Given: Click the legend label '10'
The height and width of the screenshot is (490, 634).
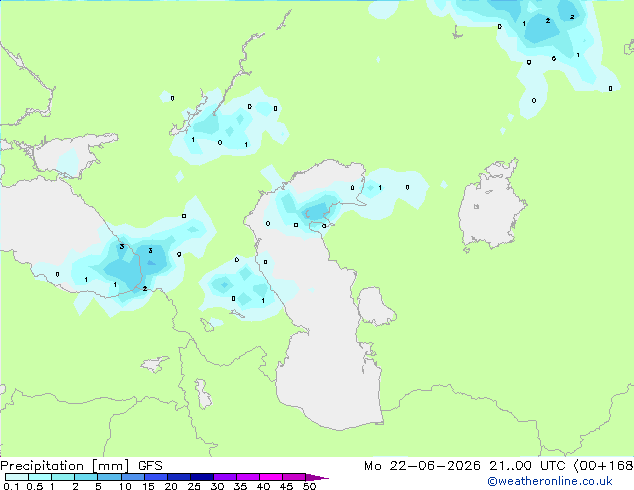Looking at the screenshot, I should 125,486.
